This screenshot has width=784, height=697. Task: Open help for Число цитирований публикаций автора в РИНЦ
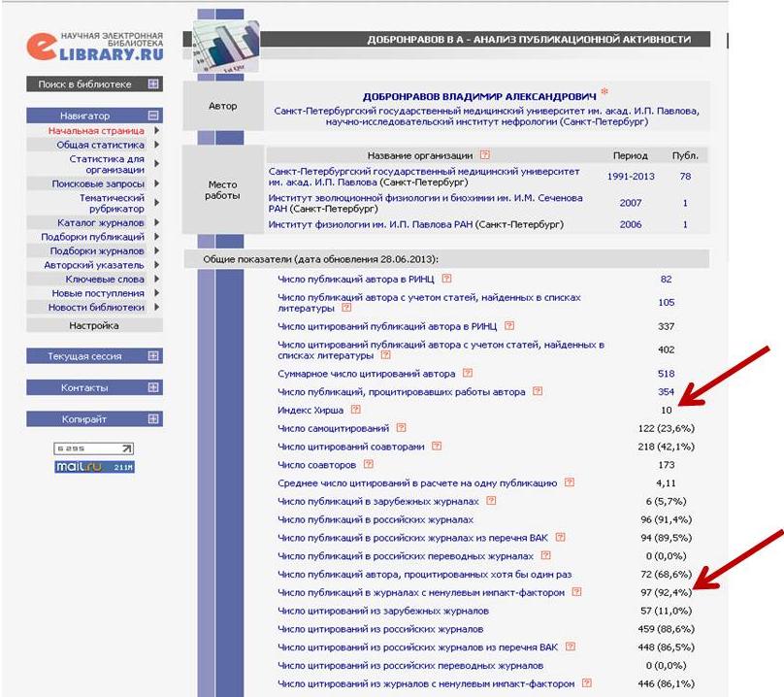(x=509, y=326)
